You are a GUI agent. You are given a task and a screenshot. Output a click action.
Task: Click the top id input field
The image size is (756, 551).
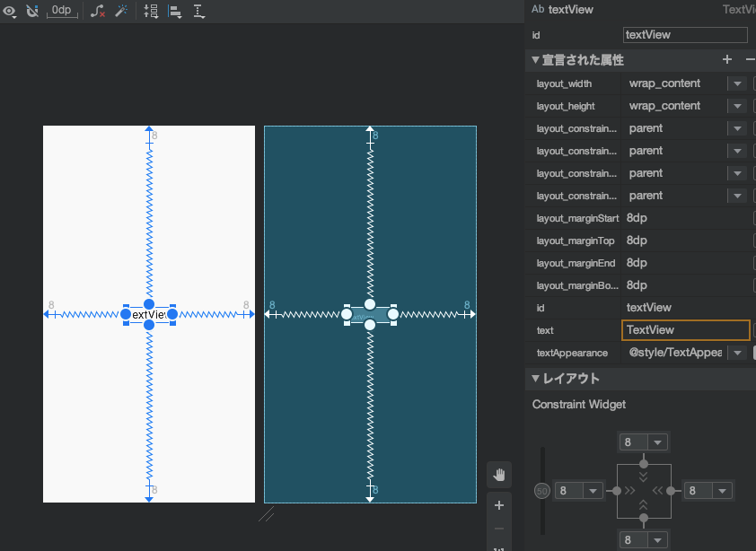(685, 35)
